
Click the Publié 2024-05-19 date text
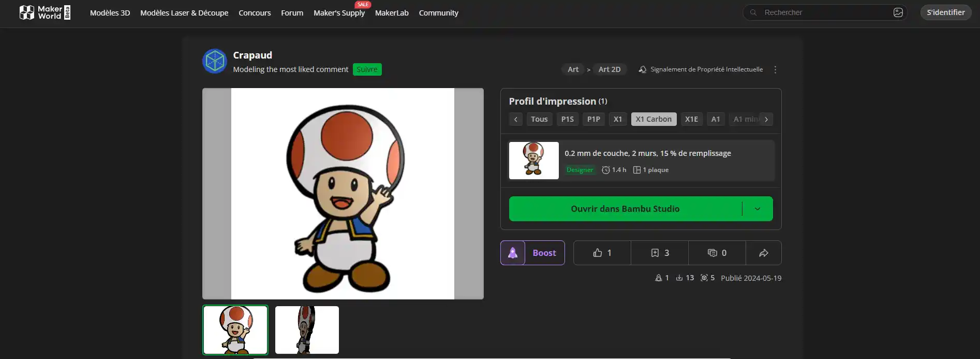click(x=751, y=278)
